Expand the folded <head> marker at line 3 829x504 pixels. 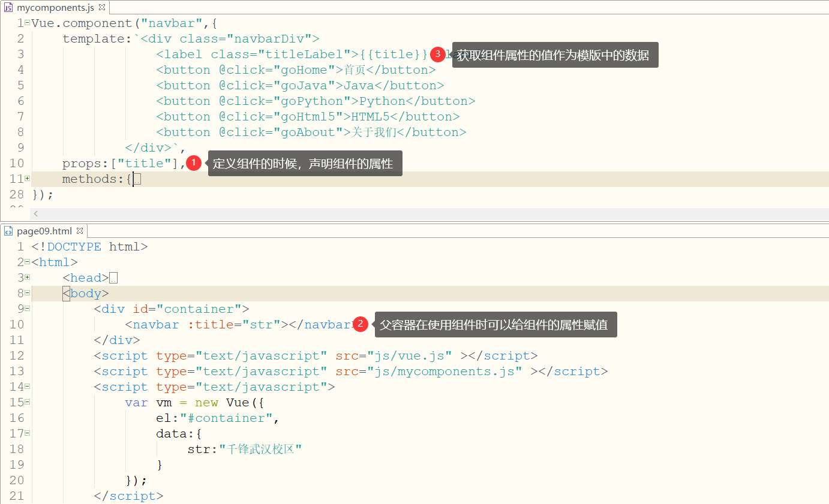point(28,277)
